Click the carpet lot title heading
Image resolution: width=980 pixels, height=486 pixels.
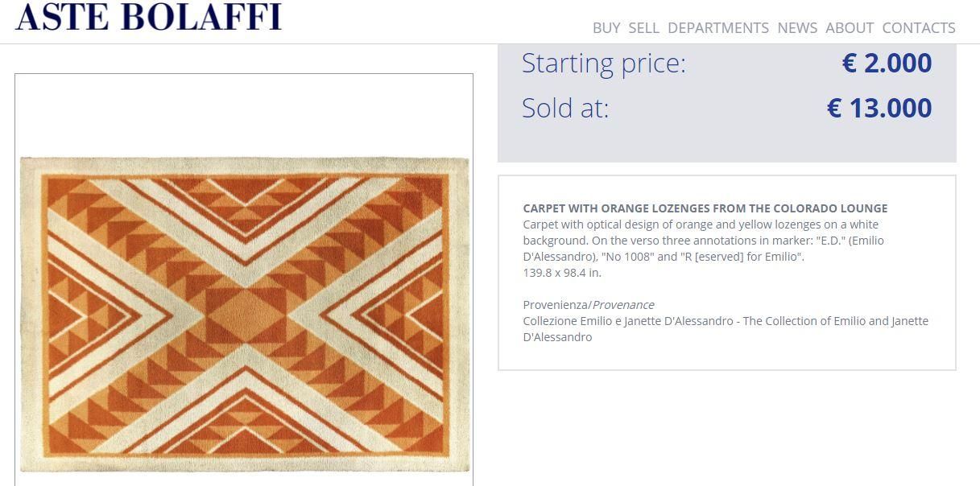(x=705, y=208)
